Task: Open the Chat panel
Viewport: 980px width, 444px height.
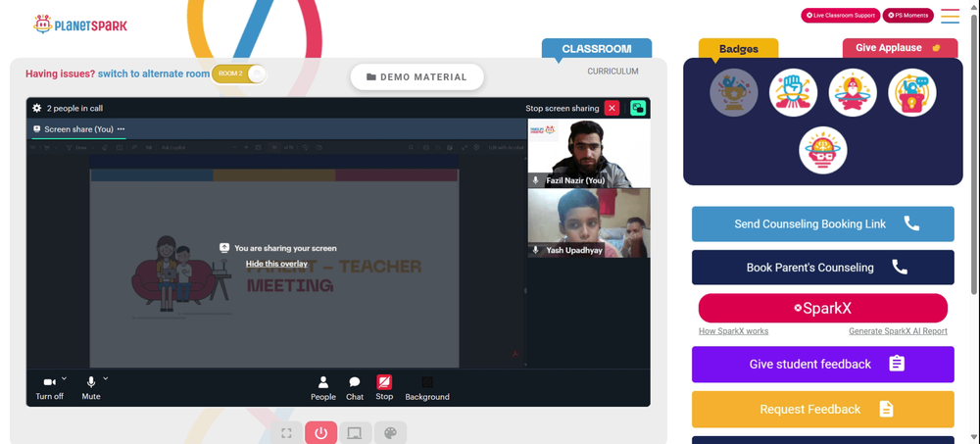Action: point(355,388)
